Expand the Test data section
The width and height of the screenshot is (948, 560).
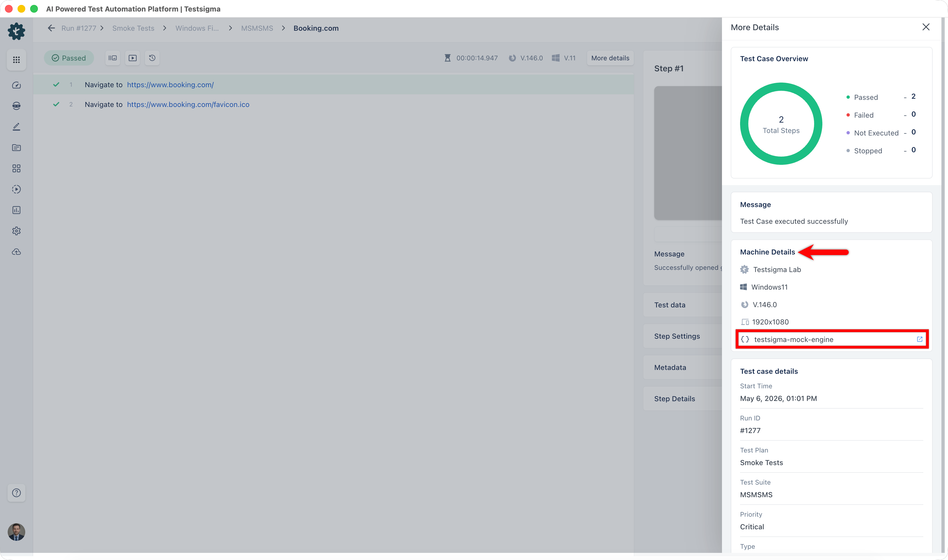click(x=682, y=305)
